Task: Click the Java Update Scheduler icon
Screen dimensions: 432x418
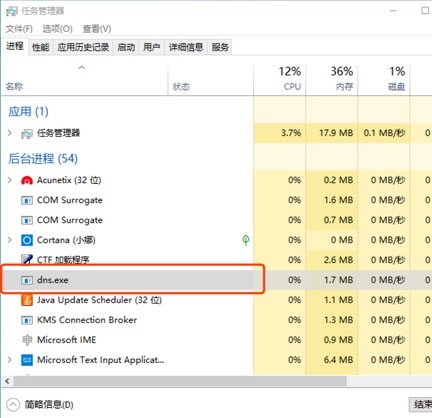Action: (27, 300)
